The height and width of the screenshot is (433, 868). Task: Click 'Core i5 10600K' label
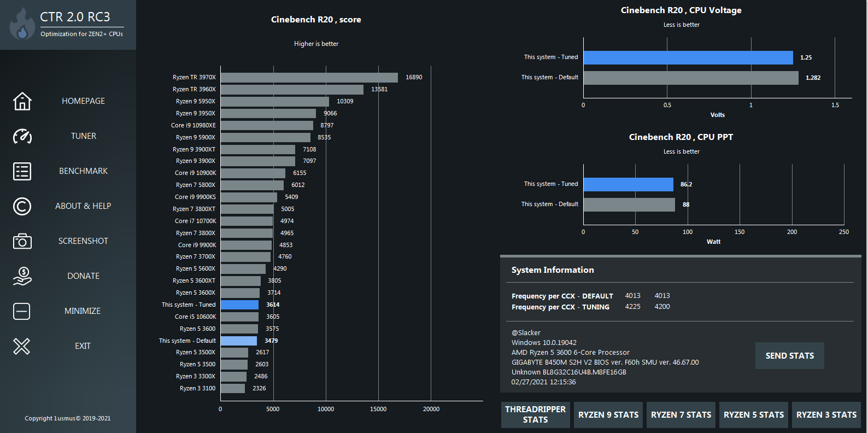195,317
